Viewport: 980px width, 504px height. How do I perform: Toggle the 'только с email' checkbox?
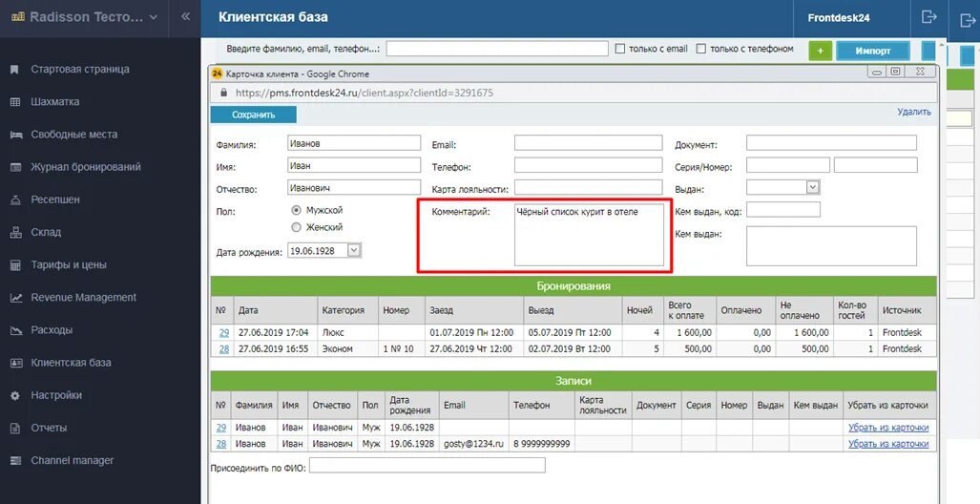620,49
